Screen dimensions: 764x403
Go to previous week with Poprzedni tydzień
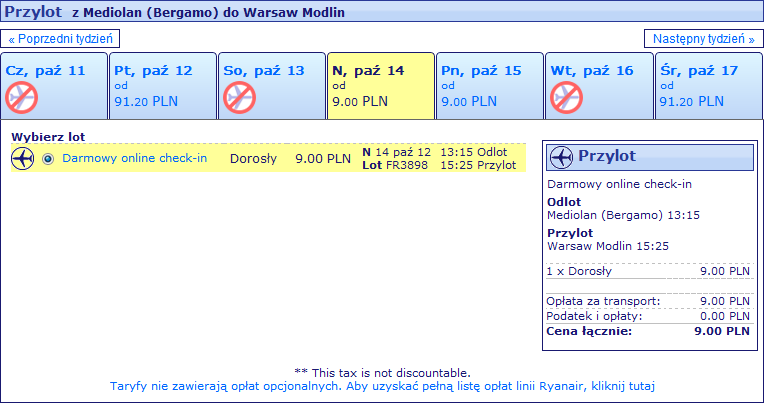[60, 38]
